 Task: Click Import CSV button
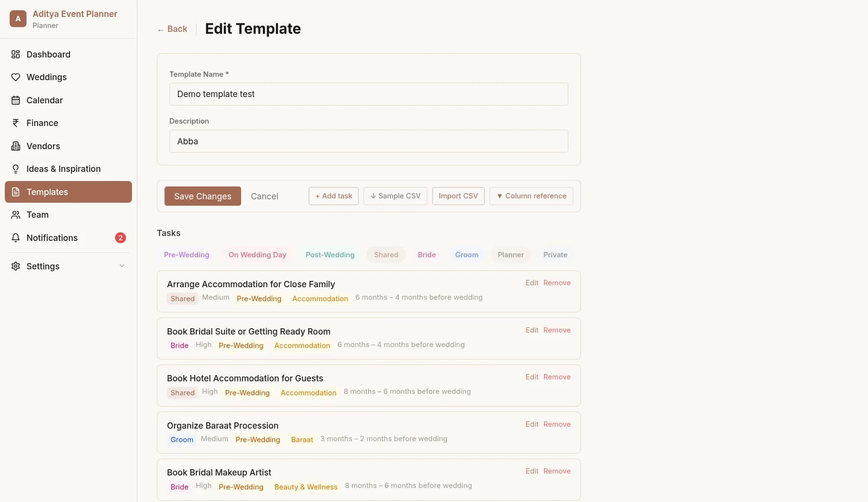pos(458,196)
